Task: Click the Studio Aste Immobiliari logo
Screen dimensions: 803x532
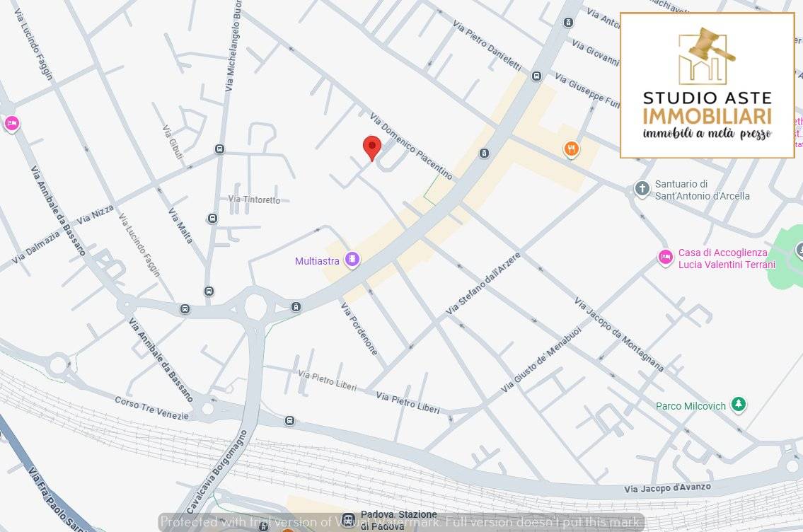Action: coord(707,85)
